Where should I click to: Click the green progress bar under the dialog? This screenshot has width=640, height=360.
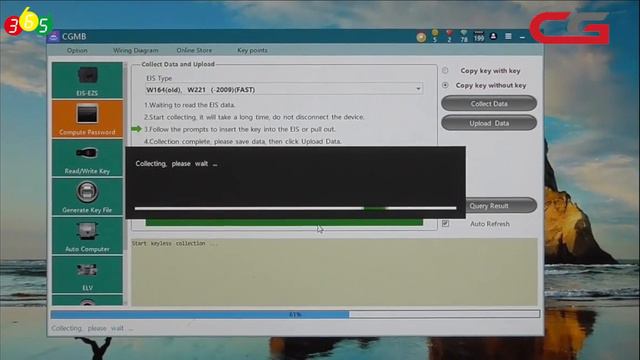284,222
